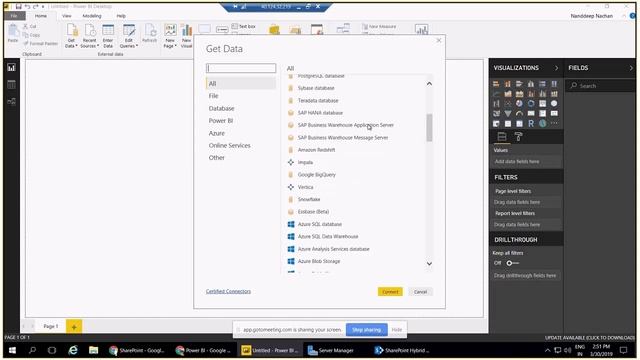The image size is (640, 360).
Task: Undo using the title bar icon
Action: pos(27,6)
